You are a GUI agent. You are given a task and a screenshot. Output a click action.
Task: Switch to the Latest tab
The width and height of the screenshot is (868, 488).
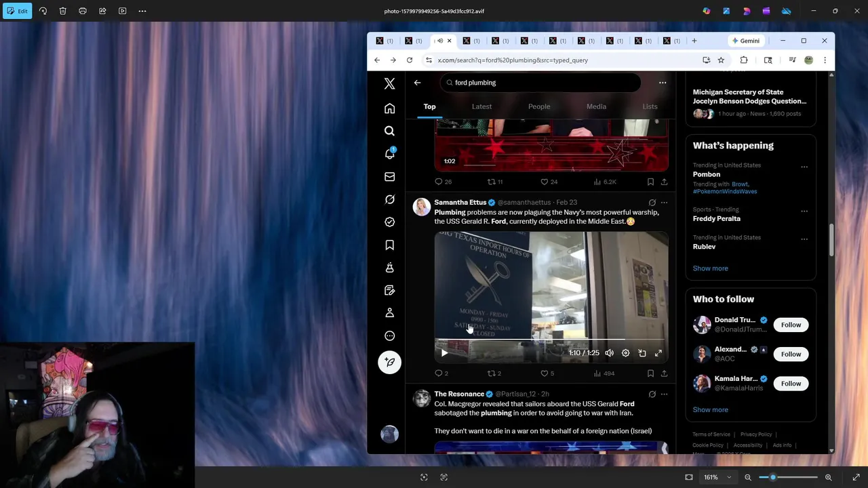(481, 106)
